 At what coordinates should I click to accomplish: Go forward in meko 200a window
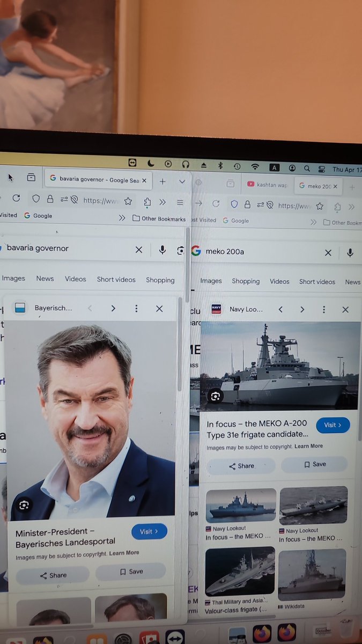point(198,203)
